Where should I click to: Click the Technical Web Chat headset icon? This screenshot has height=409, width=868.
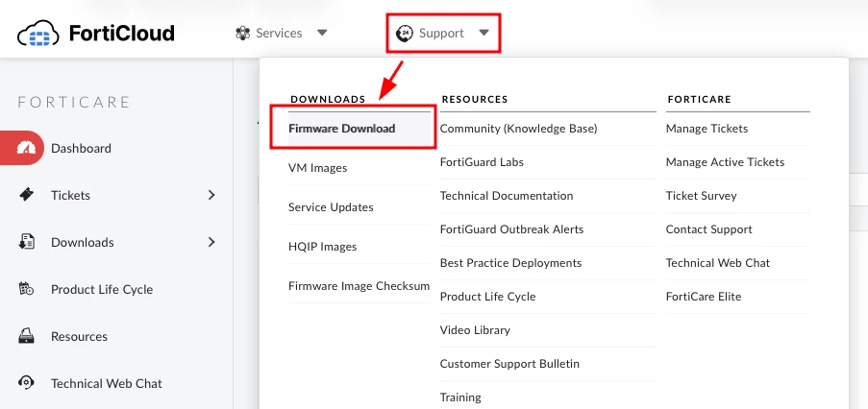pos(26,383)
